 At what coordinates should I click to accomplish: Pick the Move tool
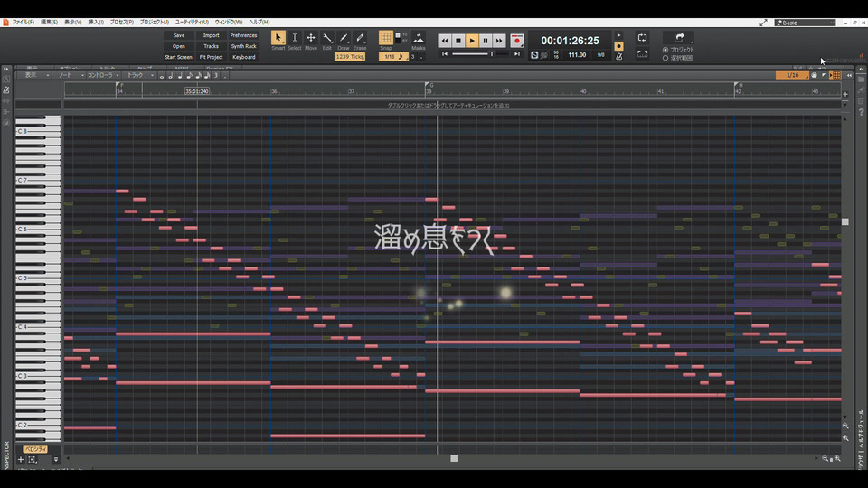pos(311,38)
